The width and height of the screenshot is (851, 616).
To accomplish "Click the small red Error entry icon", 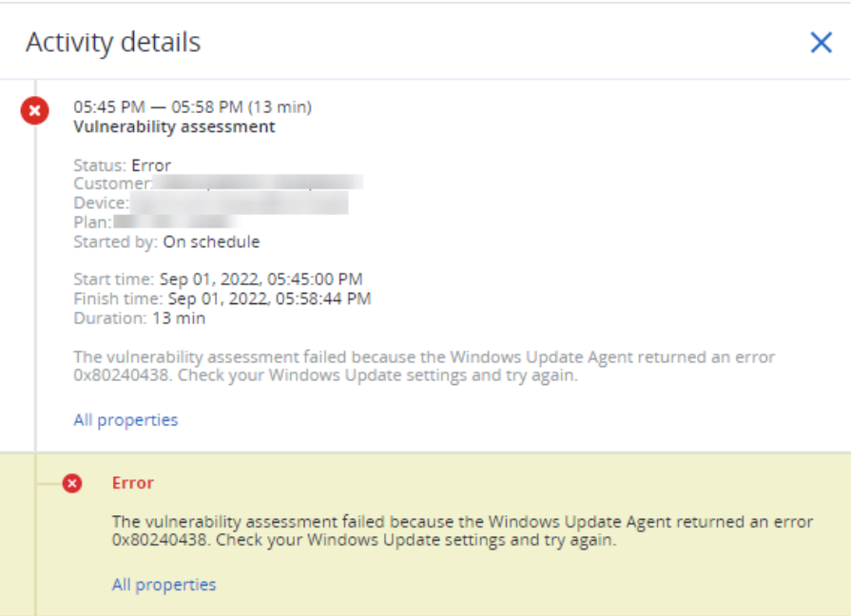I will (72, 483).
